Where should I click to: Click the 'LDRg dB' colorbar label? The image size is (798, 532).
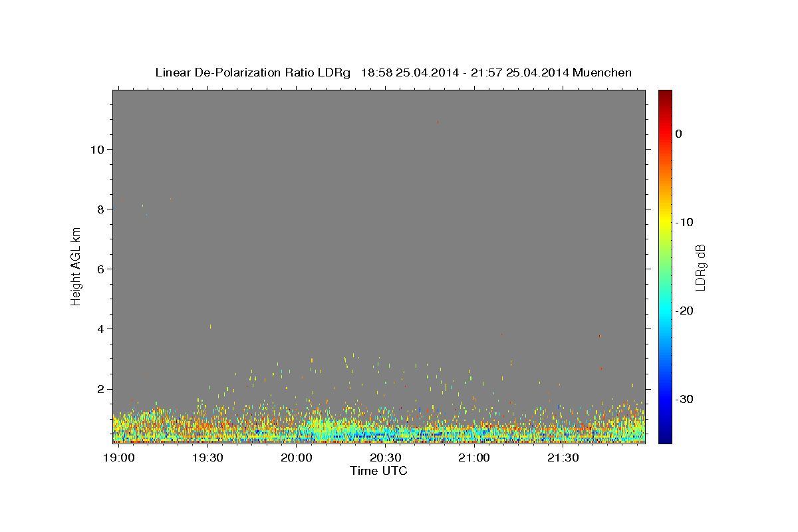[700, 267]
